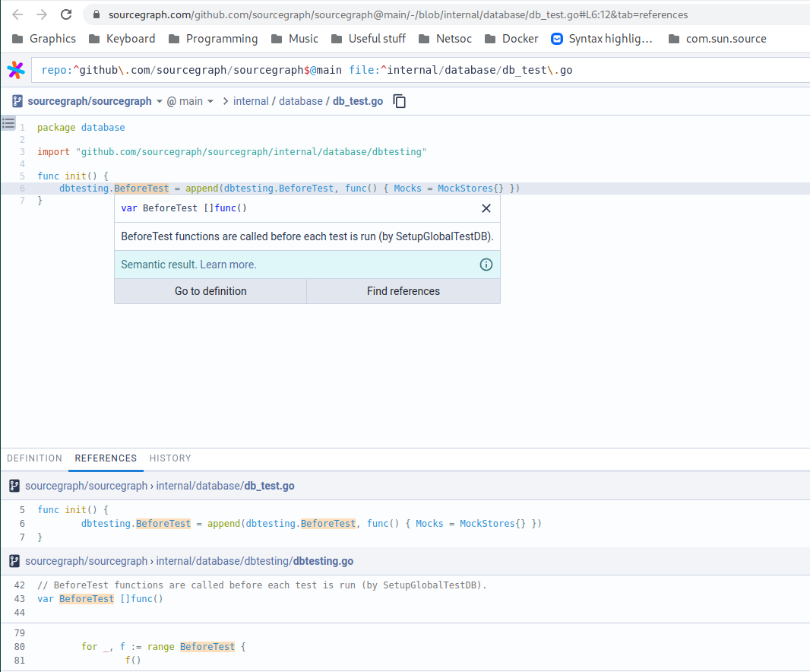This screenshot has width=810, height=672.
Task: Open the Sourcegraph logo home icon
Action: [16, 70]
